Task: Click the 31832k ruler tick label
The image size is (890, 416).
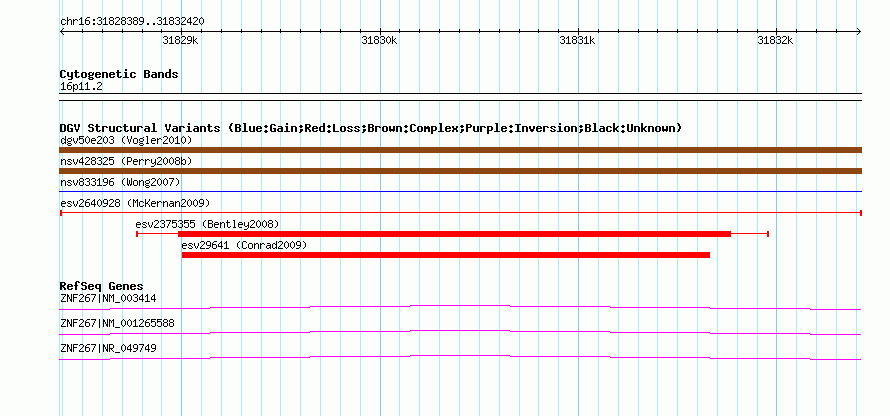Action: point(775,40)
